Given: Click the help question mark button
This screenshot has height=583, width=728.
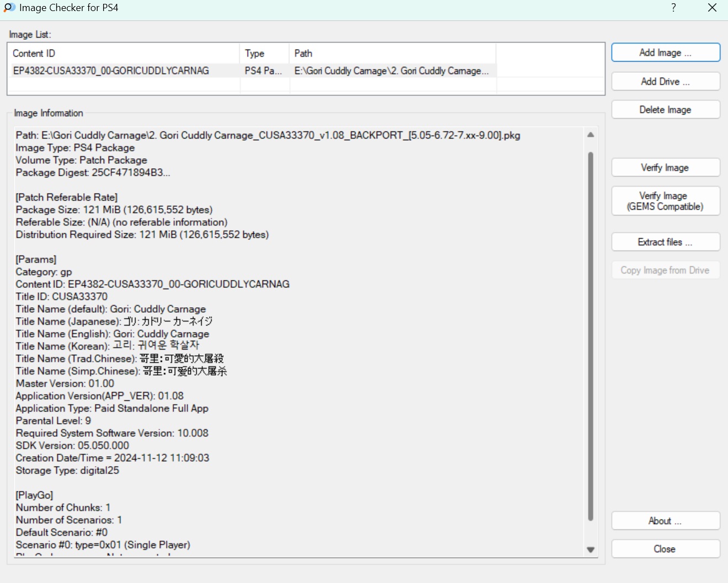Looking at the screenshot, I should point(673,8).
